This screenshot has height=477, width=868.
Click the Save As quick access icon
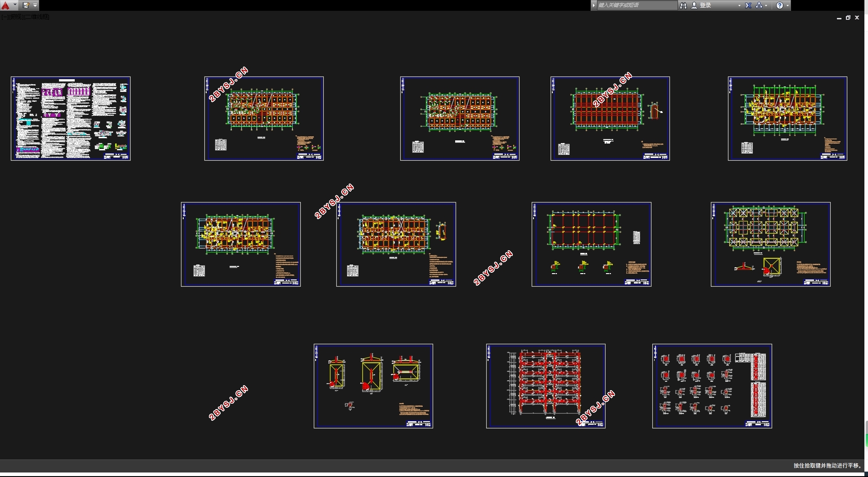click(26, 5)
